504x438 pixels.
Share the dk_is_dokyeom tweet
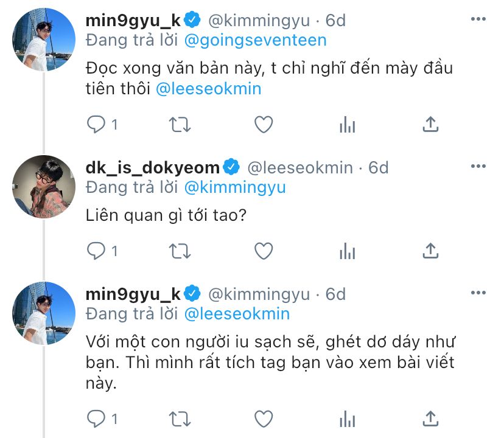[430, 250]
